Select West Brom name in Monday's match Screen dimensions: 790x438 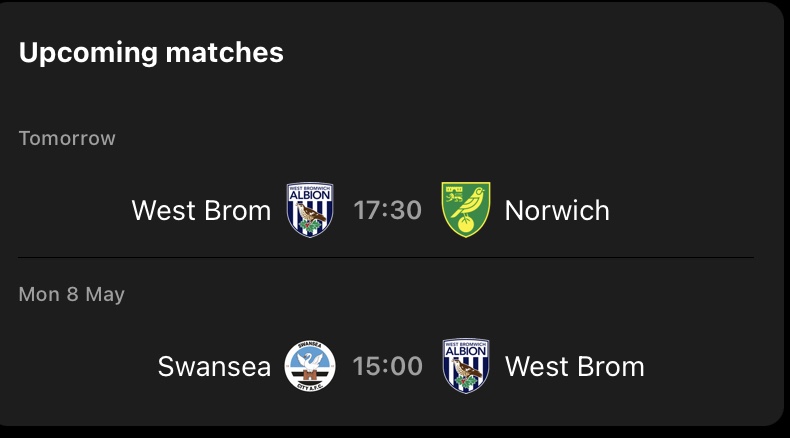574,367
